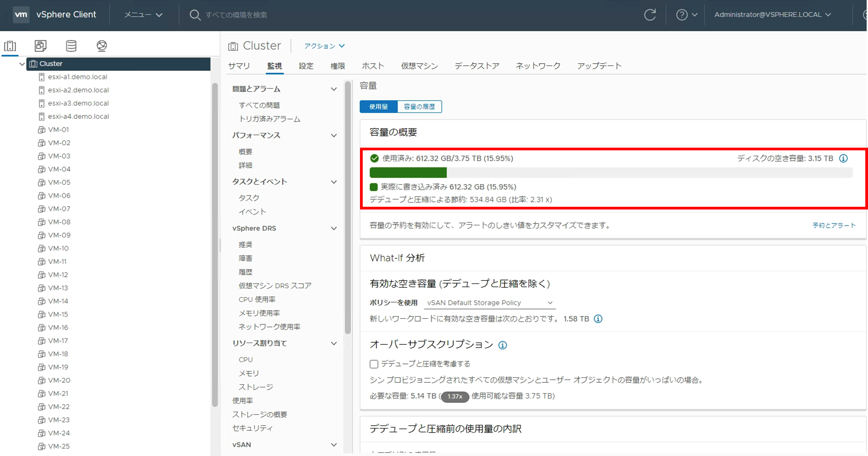
Task: Click the refresh icon in header
Action: point(650,15)
